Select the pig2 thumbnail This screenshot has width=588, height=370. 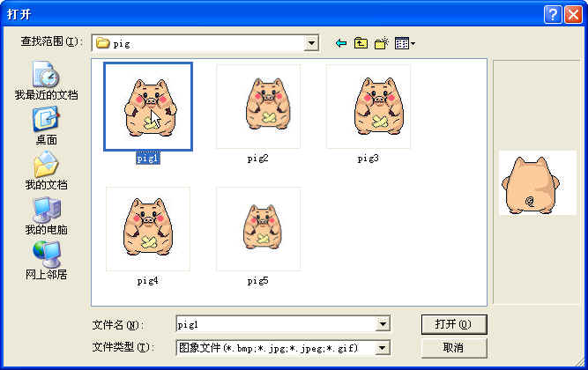point(258,107)
